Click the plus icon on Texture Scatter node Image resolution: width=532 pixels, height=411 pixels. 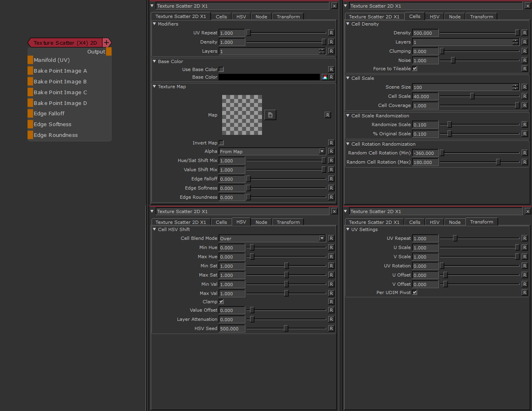pyautogui.click(x=106, y=43)
